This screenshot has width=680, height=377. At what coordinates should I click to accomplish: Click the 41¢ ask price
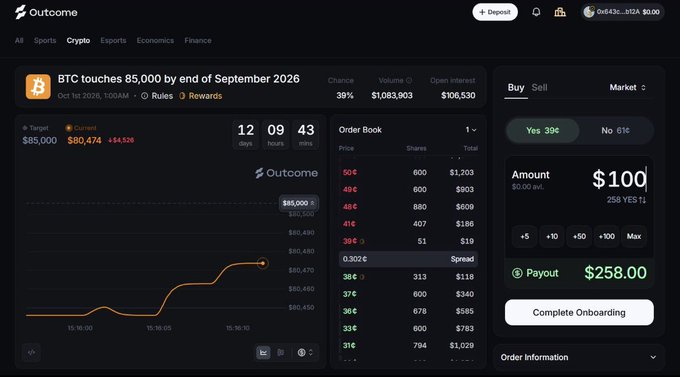tap(349, 224)
